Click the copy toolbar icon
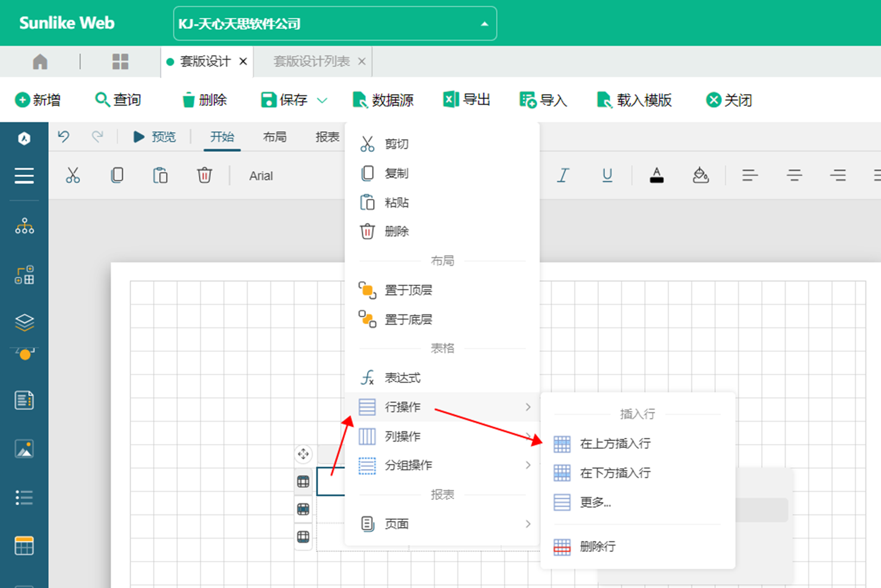This screenshot has width=881, height=588. point(117,175)
